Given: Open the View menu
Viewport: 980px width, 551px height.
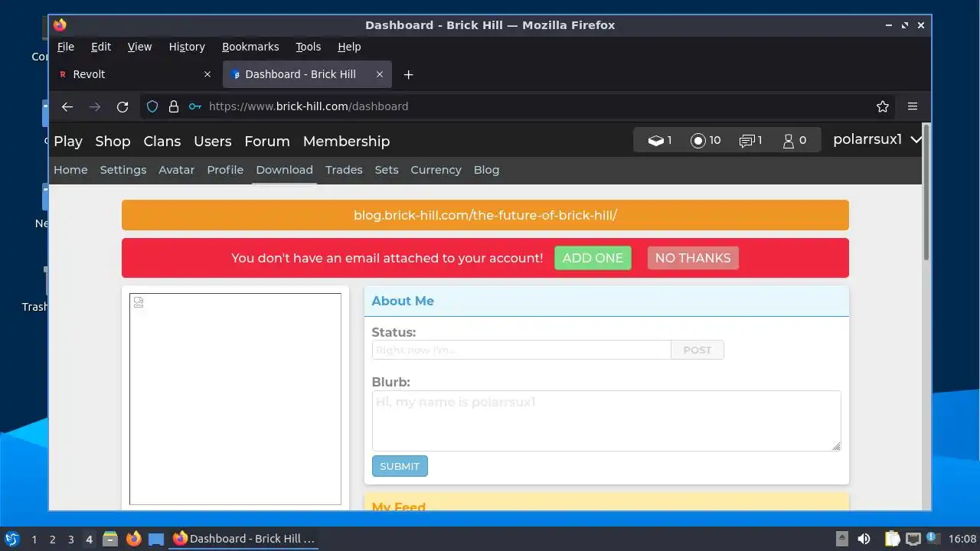Looking at the screenshot, I should tap(139, 47).
